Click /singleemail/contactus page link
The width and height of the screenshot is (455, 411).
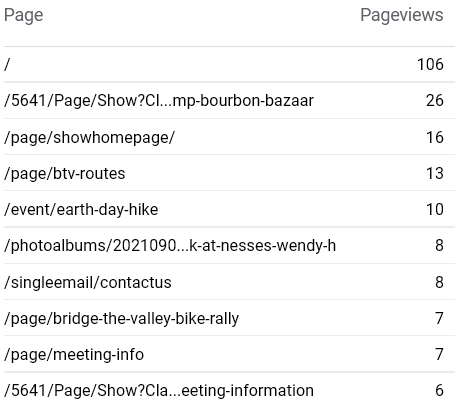coord(88,282)
